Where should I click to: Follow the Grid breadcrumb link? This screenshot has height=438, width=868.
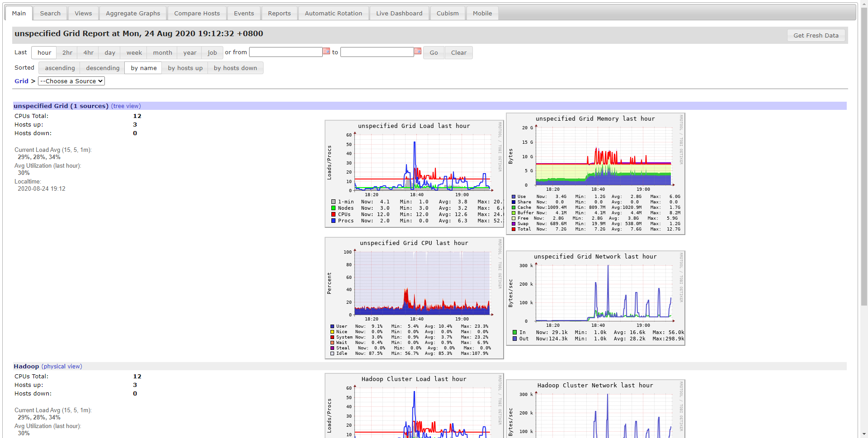pyautogui.click(x=21, y=81)
